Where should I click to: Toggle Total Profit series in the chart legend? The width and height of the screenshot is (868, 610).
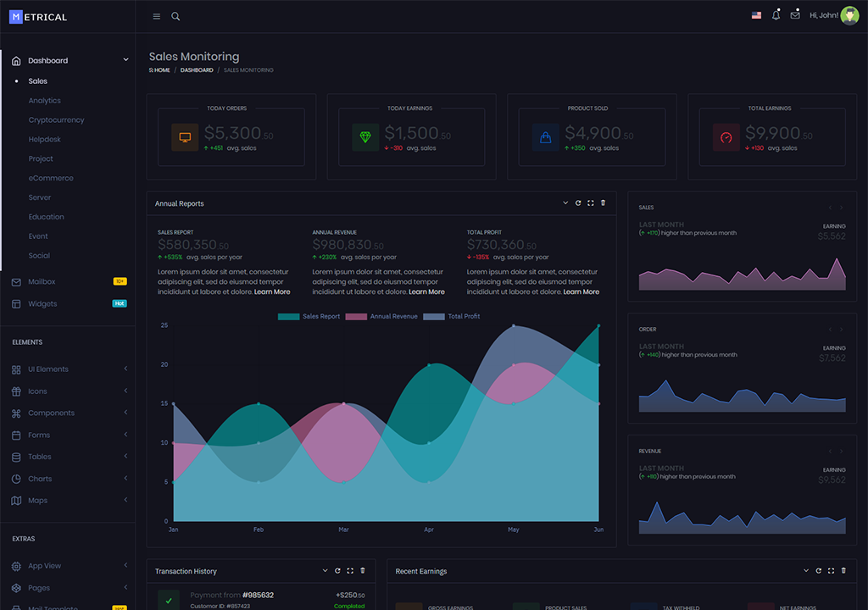click(452, 316)
